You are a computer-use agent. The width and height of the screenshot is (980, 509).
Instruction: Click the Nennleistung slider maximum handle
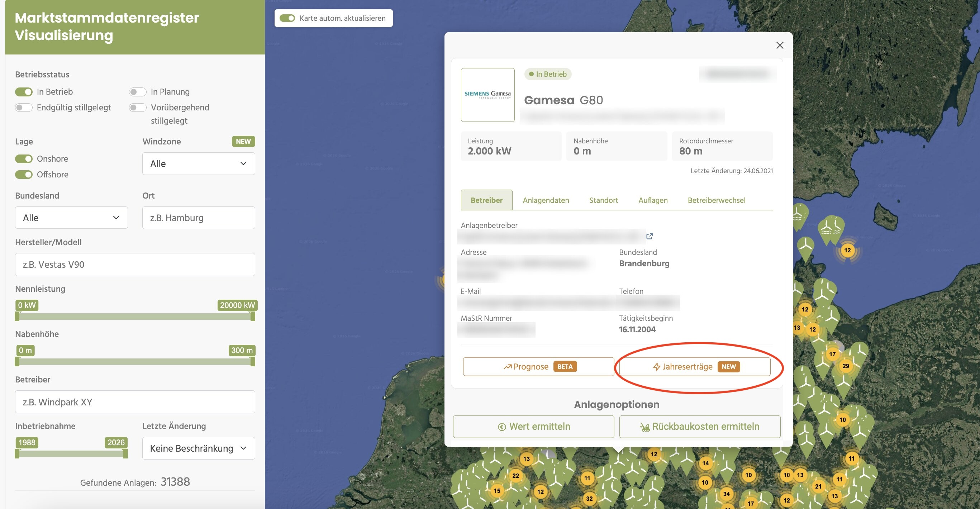coord(253,317)
